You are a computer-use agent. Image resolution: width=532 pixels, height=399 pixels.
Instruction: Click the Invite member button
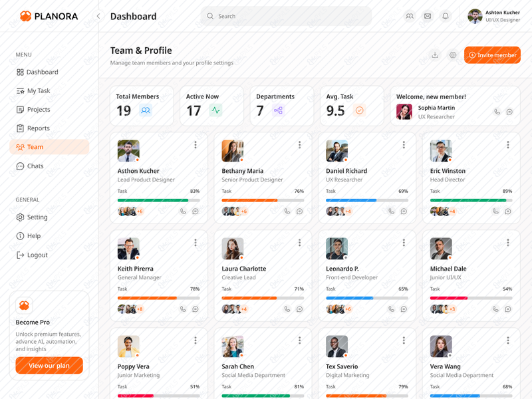tap(492, 55)
